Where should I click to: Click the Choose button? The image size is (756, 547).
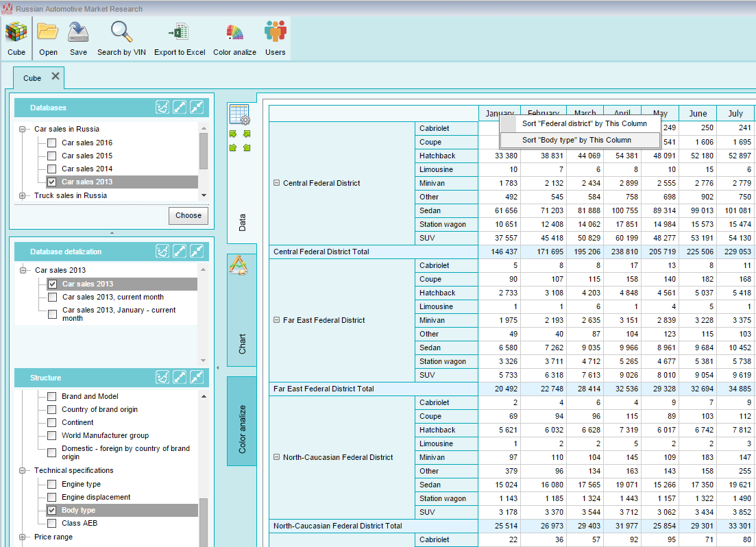pyautogui.click(x=188, y=216)
